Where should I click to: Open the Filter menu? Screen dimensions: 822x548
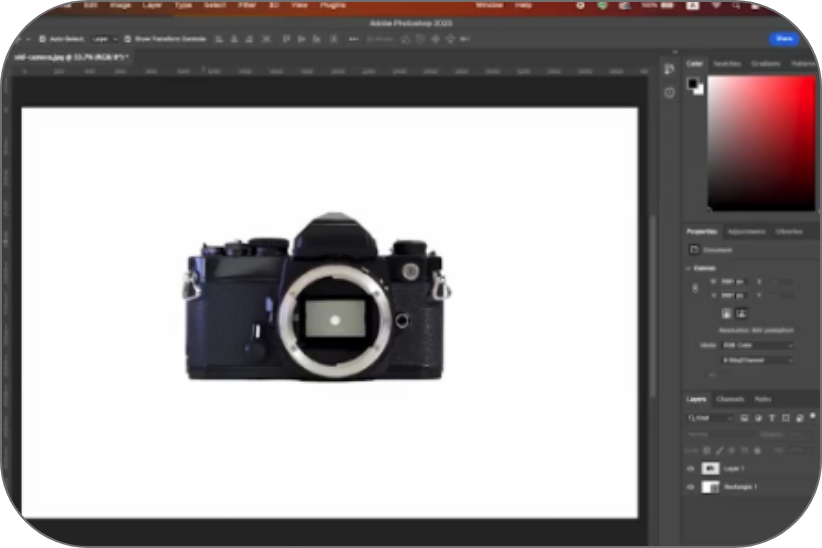pyautogui.click(x=246, y=5)
